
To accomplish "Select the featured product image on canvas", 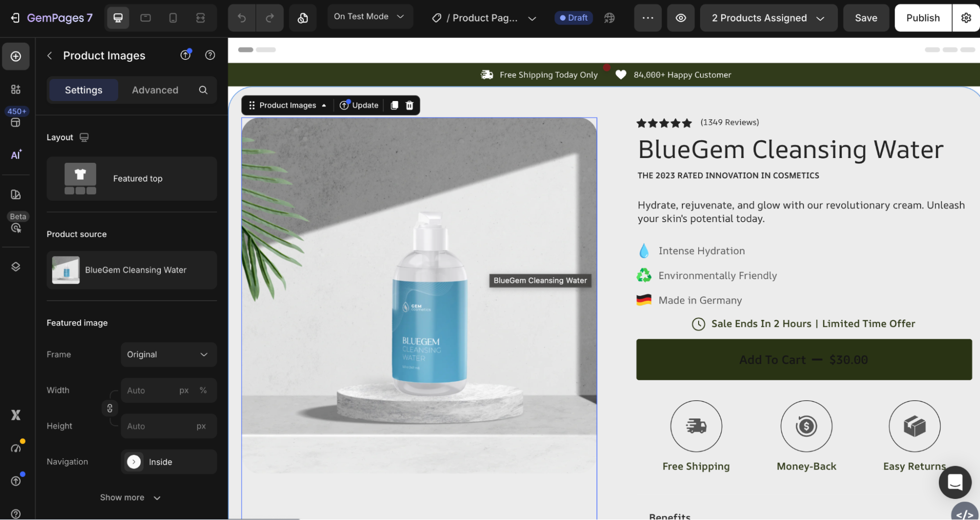I will pos(419,295).
